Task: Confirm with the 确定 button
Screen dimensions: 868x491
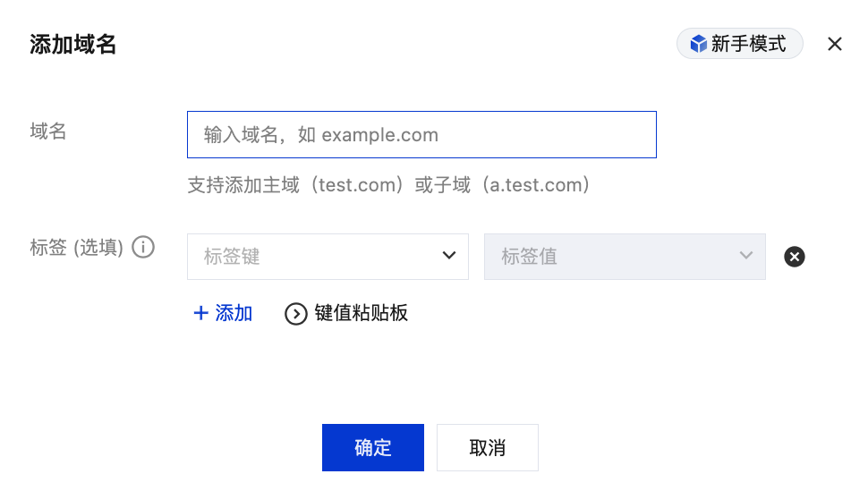Action: tap(373, 448)
